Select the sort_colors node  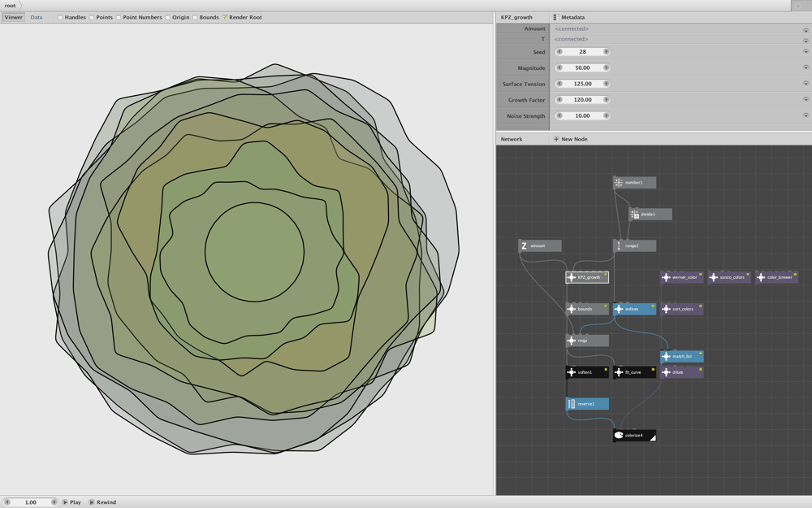pyautogui.click(x=682, y=309)
